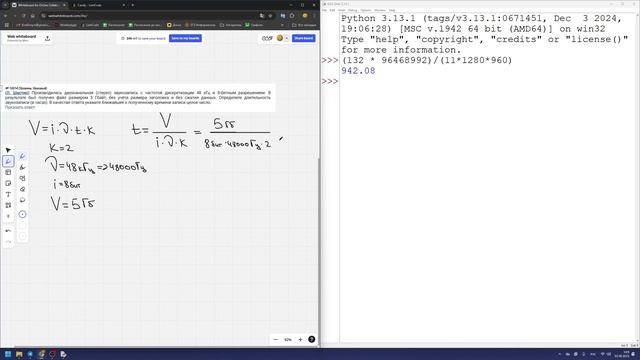Expand the dropdown beside the user avatar
Viewport: 640px width, 360px height.
[287, 38]
